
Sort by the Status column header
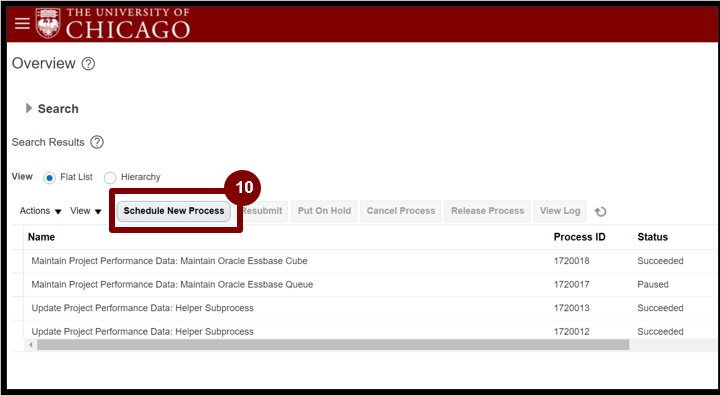(x=652, y=237)
